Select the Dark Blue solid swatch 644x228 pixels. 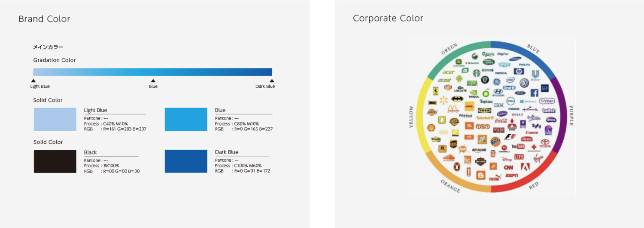click(186, 161)
